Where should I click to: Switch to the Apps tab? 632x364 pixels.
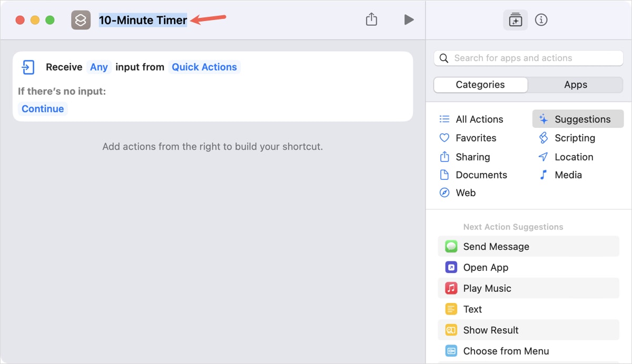point(576,84)
